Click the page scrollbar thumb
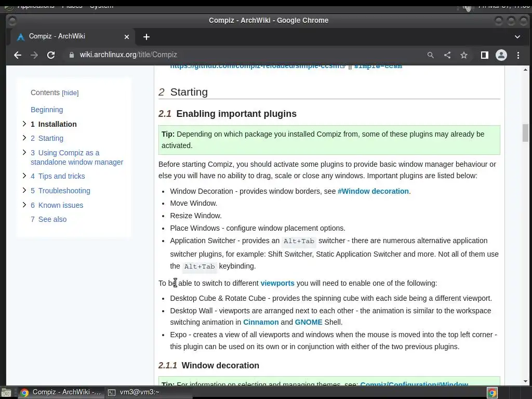This screenshot has height=399, width=532. point(525,133)
